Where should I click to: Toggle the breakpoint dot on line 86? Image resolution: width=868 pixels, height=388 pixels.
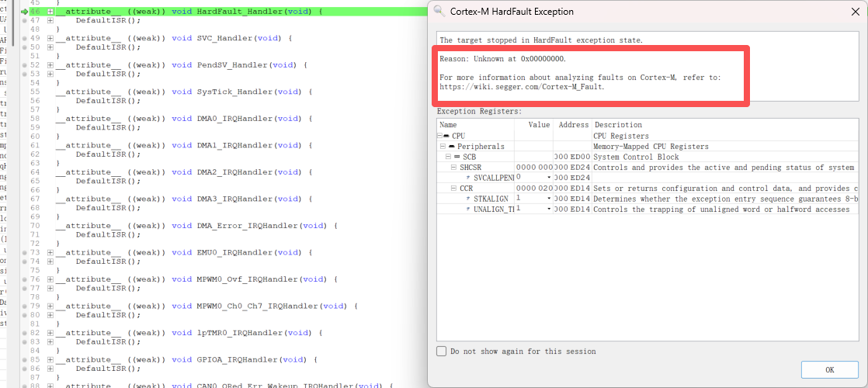pos(24,369)
